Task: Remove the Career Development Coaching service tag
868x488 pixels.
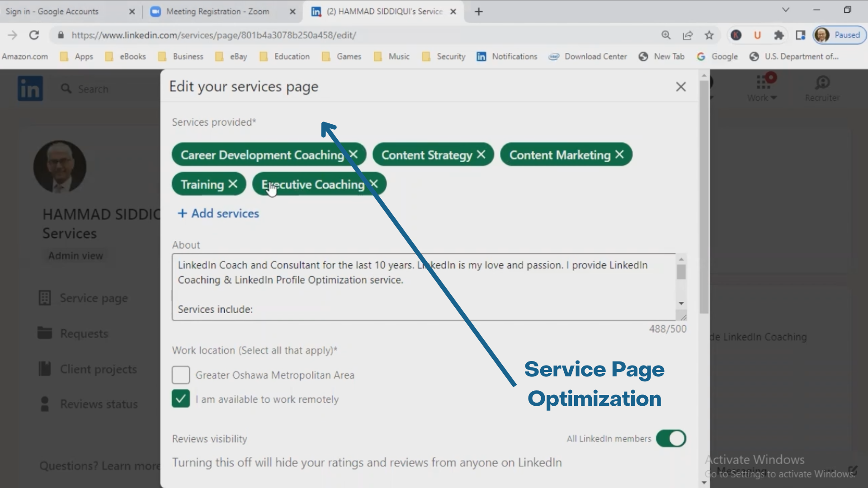Action: [x=354, y=155]
